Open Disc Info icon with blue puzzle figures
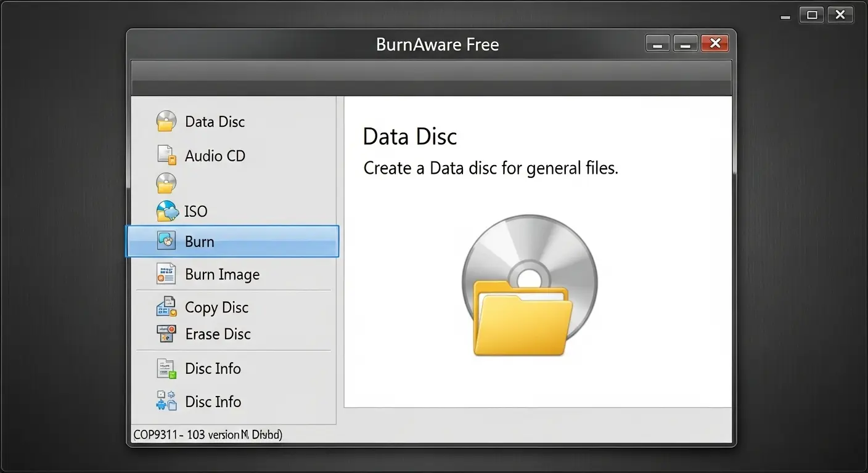Viewport: 868px width, 473px height. tap(166, 401)
